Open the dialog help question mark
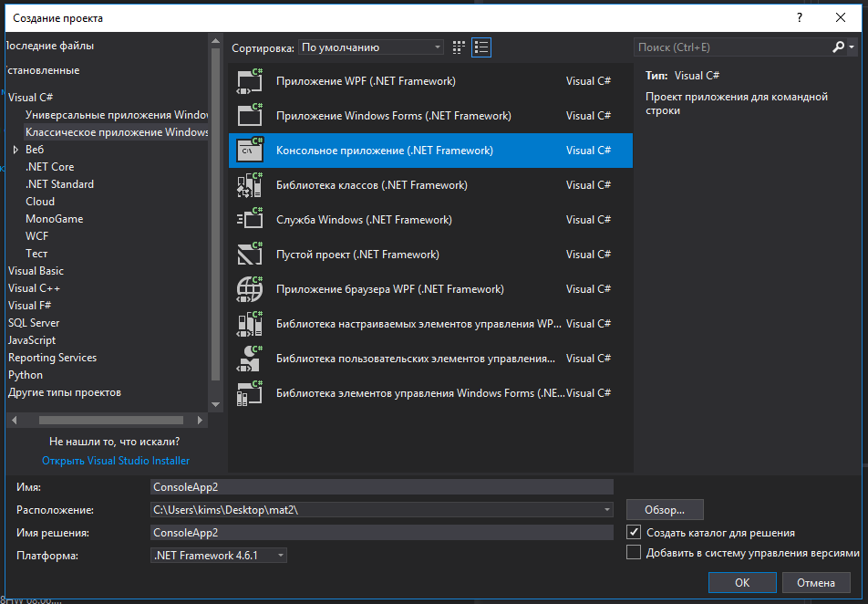 800,17
